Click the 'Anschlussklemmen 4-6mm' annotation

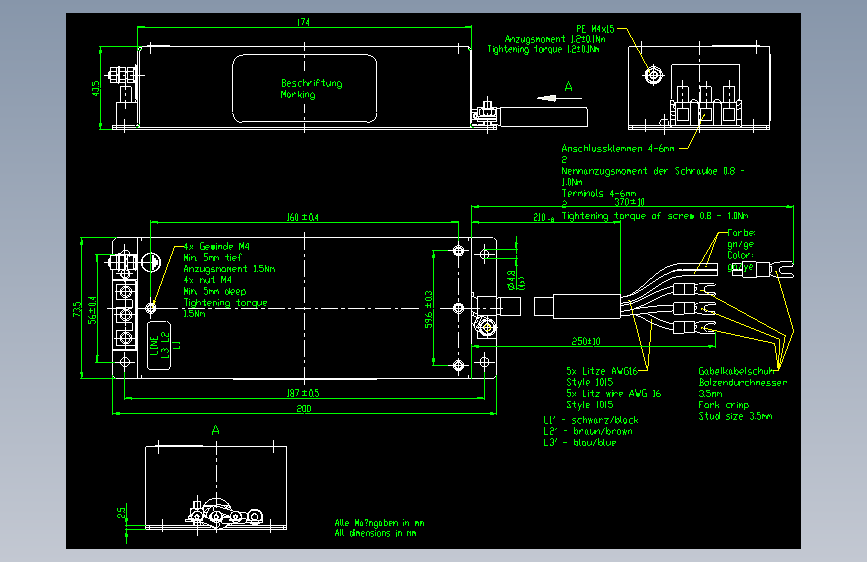pos(618,148)
